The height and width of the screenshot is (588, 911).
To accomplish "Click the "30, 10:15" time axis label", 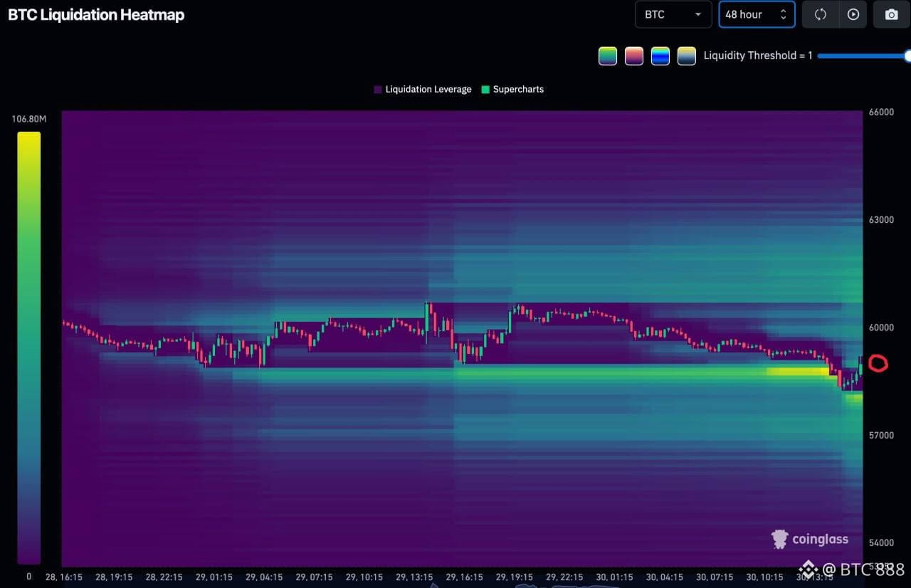I will (x=764, y=577).
